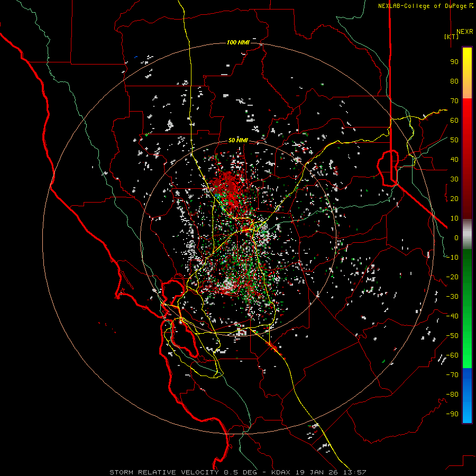Click the positive 40 scale value
Image resolution: width=476 pixels, height=476 pixels.
click(454, 160)
